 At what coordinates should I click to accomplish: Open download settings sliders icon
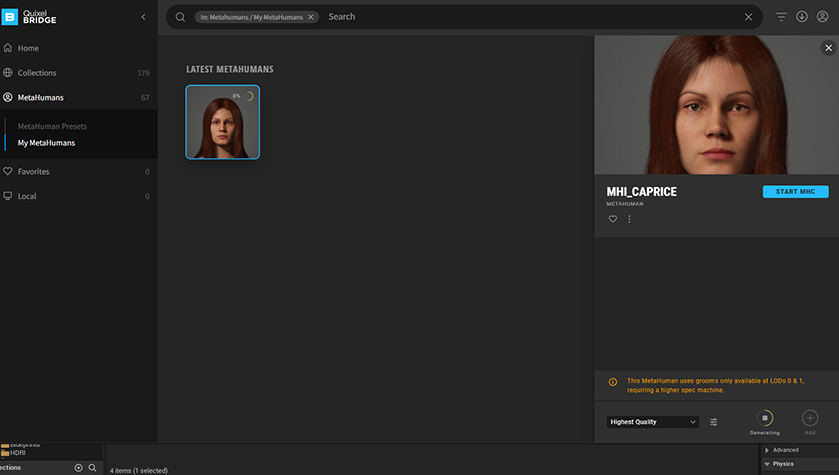pos(714,422)
